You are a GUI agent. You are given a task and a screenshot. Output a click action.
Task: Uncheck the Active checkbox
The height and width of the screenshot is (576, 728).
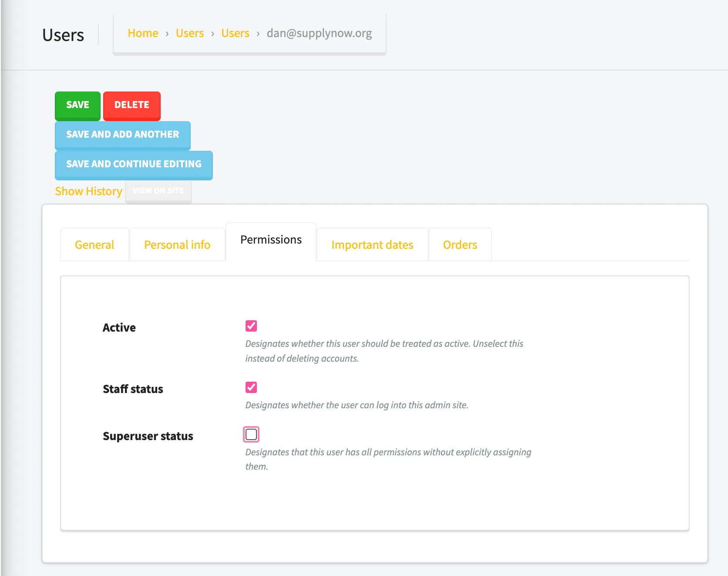[x=251, y=326]
